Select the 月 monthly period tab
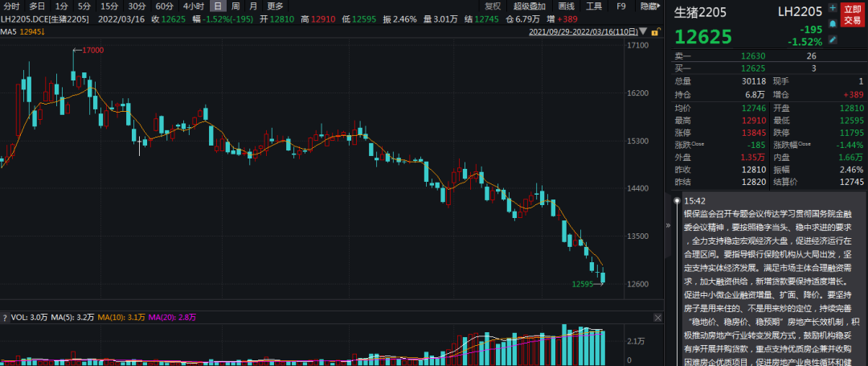 point(253,6)
